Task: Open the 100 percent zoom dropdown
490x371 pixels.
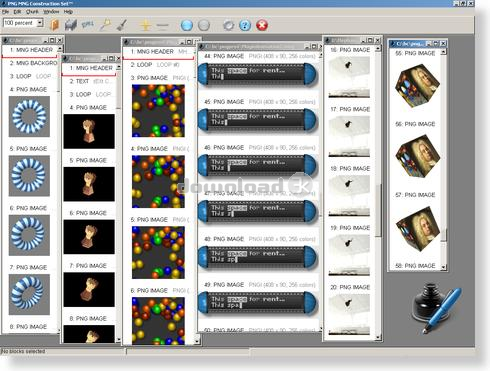Action: pos(40,23)
